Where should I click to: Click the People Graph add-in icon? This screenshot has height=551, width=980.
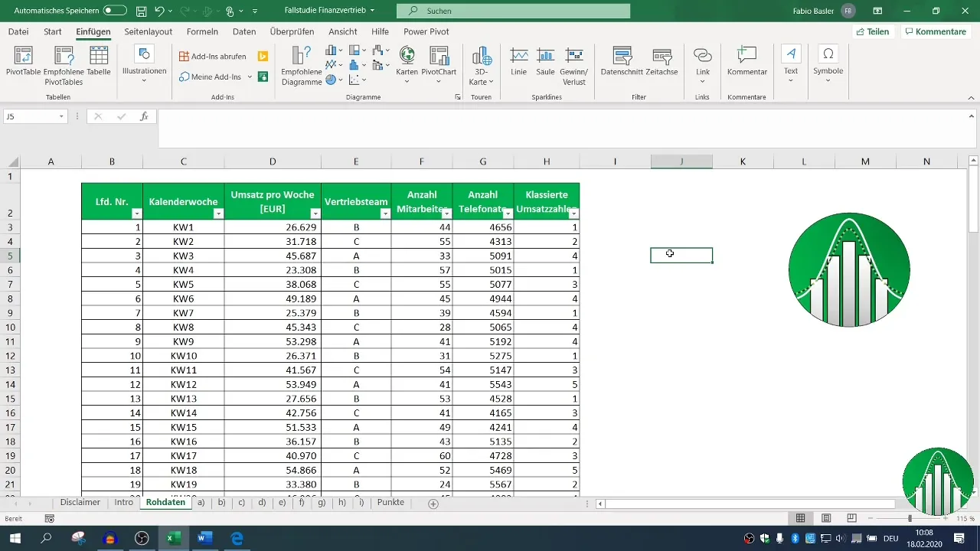(263, 77)
